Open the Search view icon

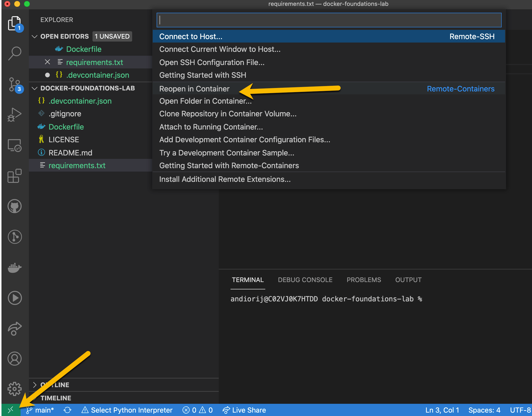tap(15, 53)
